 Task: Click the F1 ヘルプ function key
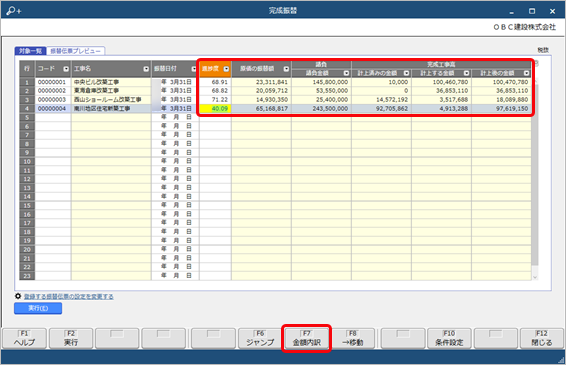pyautogui.click(x=25, y=338)
